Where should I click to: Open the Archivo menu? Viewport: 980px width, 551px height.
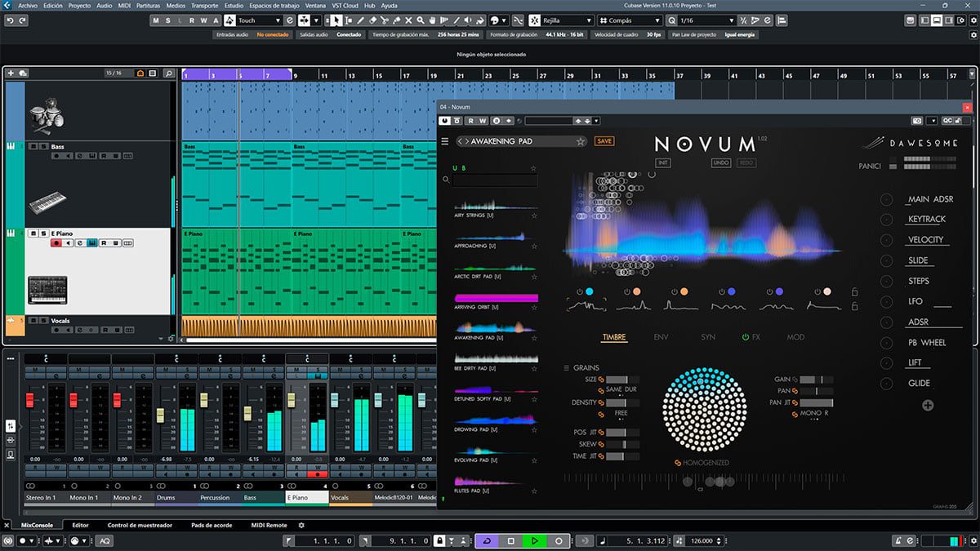28,5
